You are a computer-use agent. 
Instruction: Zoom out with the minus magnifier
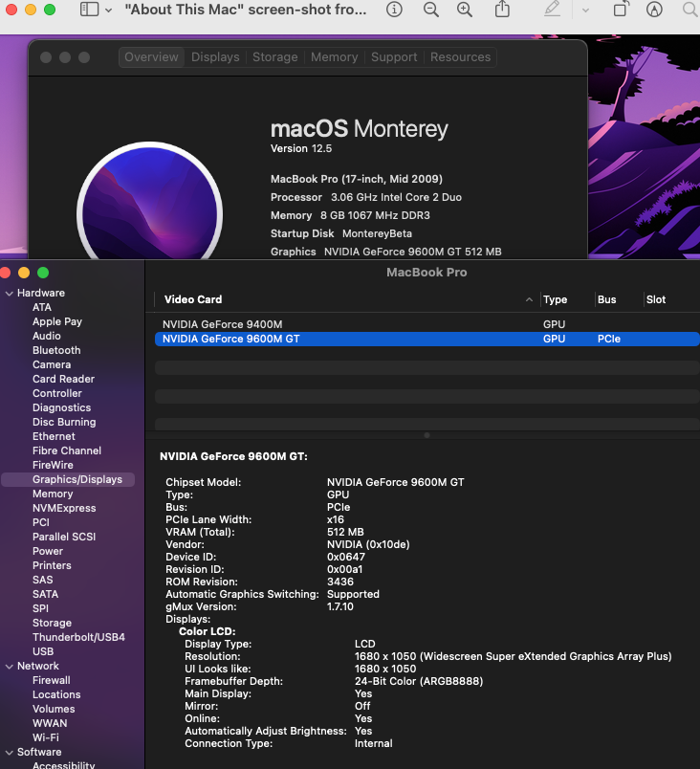(x=431, y=10)
